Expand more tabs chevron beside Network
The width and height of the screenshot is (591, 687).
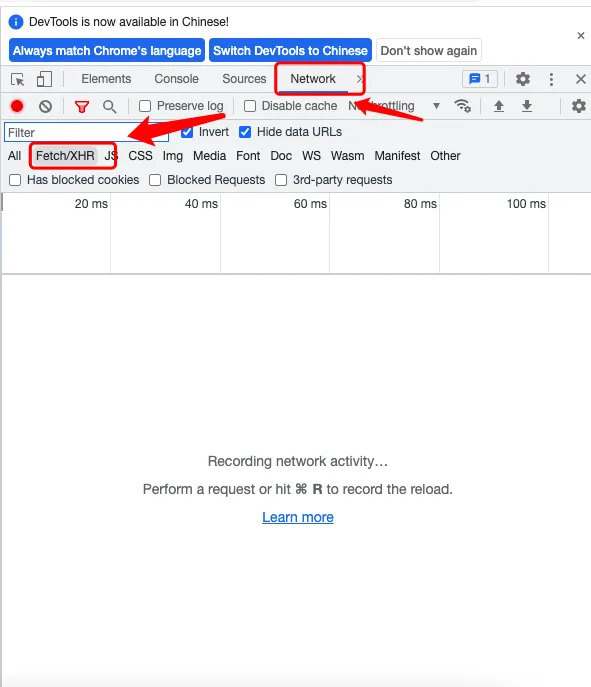point(360,79)
